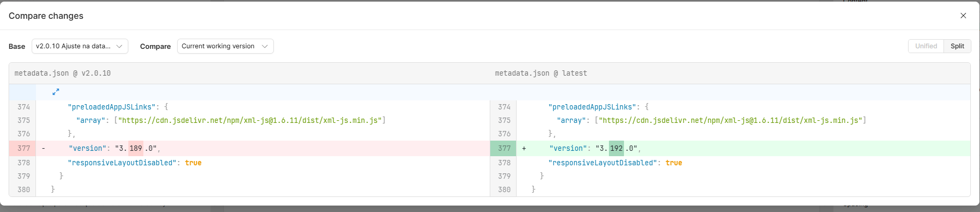Click metadata.json @ latest header
The height and width of the screenshot is (212, 980).
541,73
